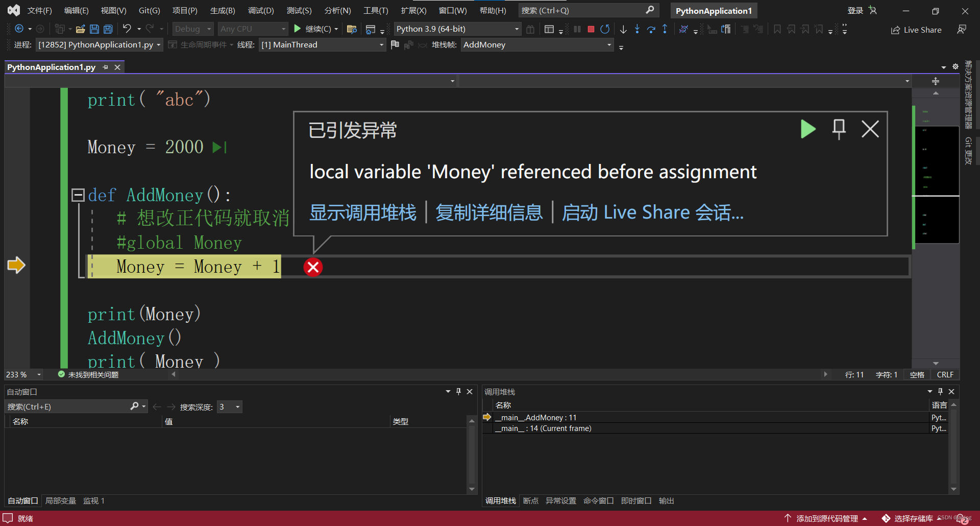Restart debugging with the circular arrow icon

coord(605,29)
